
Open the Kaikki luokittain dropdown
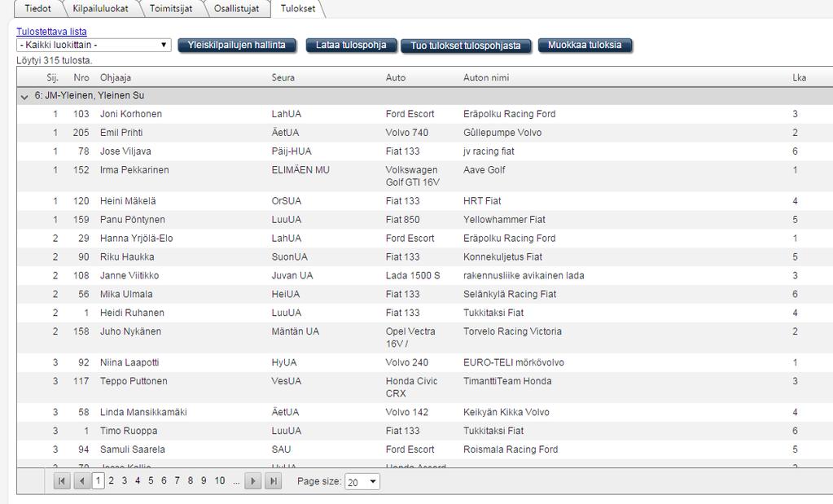[x=94, y=45]
